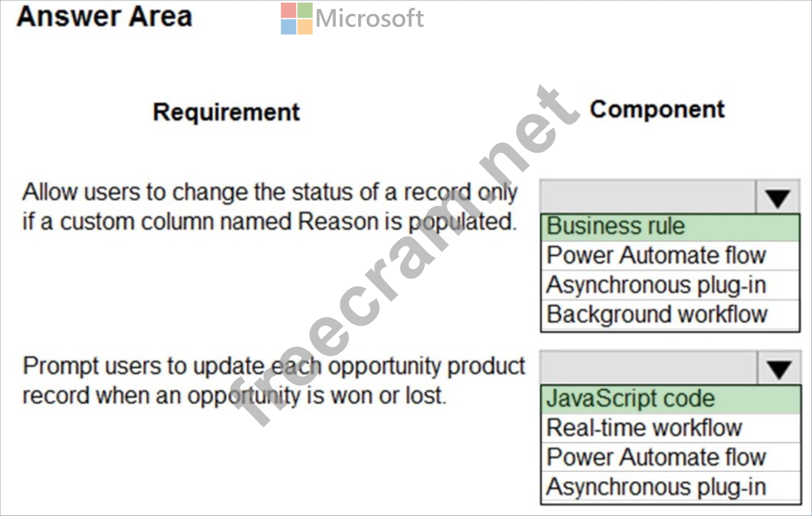Click the Answer Area heading
The height and width of the screenshot is (516, 812).
tap(105, 17)
